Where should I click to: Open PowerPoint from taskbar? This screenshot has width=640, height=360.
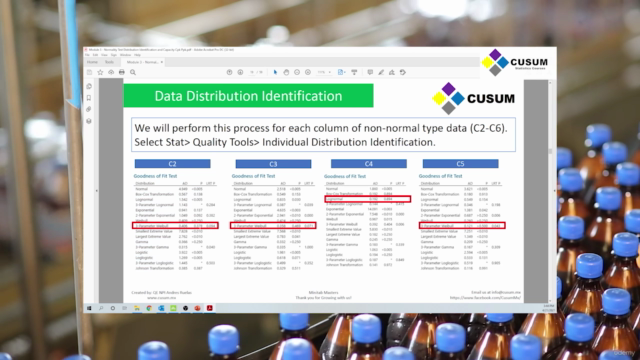click(198, 308)
